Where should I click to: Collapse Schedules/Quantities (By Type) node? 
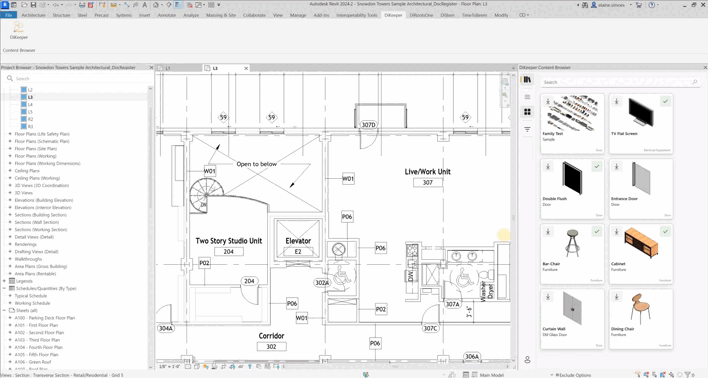click(5, 288)
